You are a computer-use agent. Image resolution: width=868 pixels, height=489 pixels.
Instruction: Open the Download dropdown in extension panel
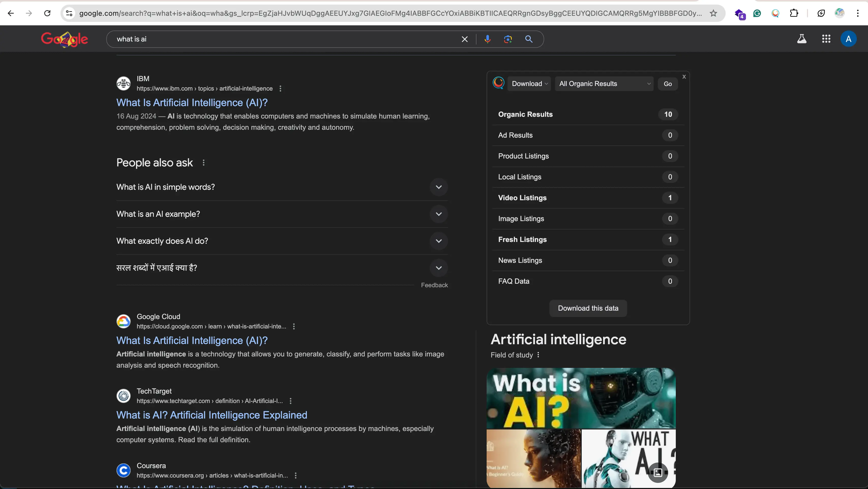click(529, 84)
